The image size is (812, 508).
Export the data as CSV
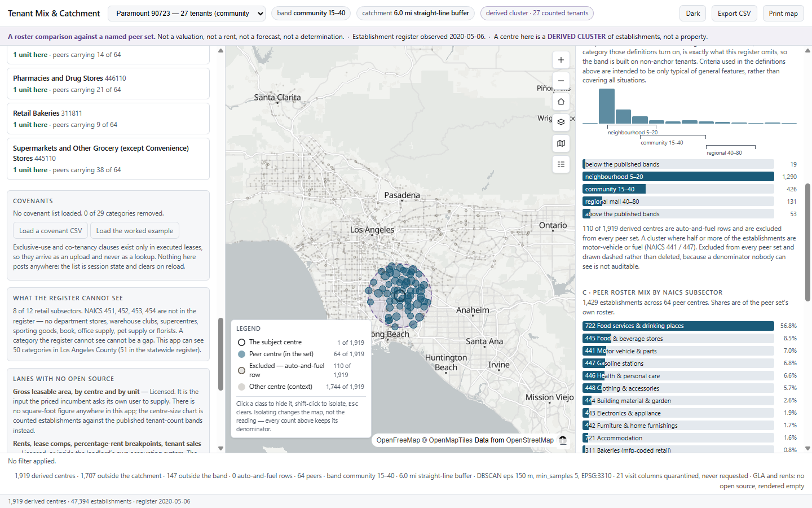click(734, 14)
